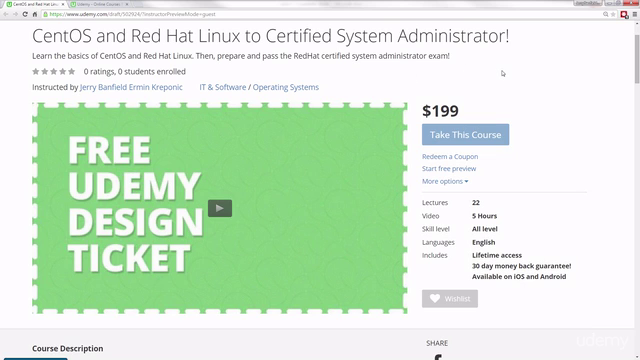640x360 pixels.
Task: Open the red extension icon in toolbar
Action: point(624,15)
